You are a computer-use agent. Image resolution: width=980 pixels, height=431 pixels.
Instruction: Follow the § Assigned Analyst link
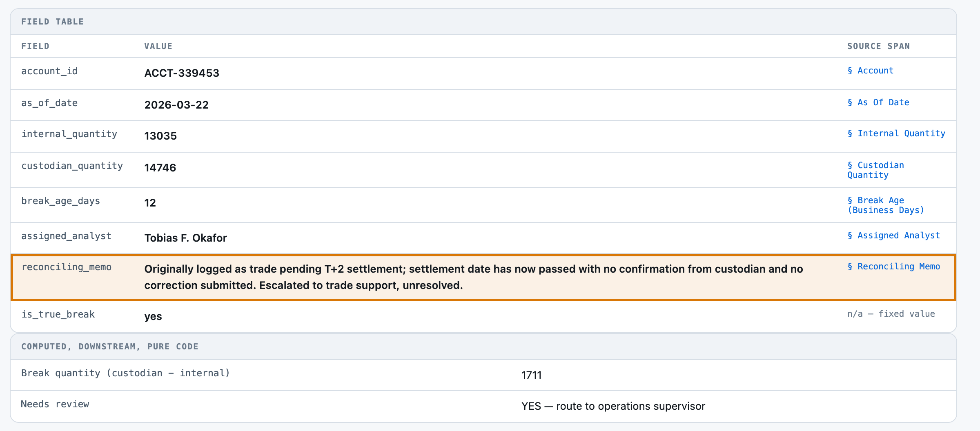click(x=893, y=235)
